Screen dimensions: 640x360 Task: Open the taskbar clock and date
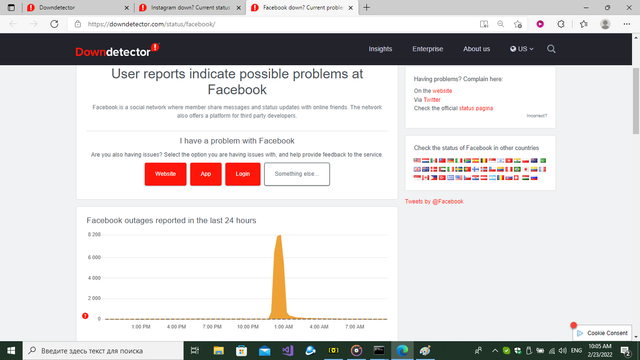(x=600, y=351)
